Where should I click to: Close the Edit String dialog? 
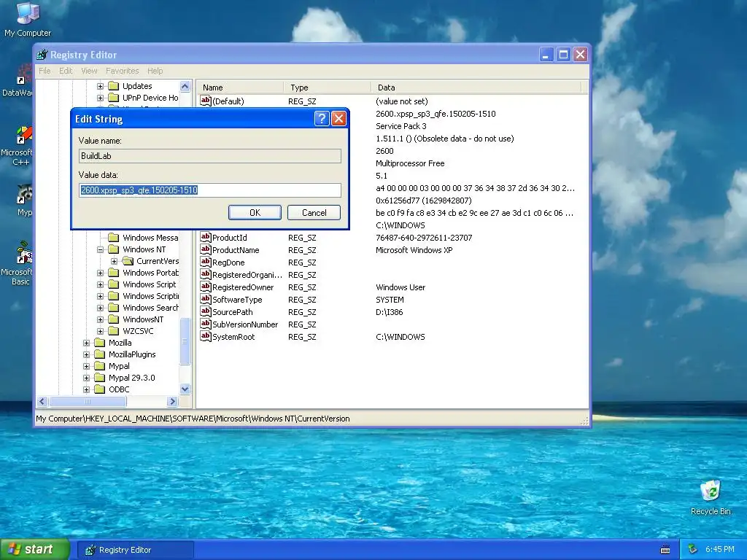338,119
